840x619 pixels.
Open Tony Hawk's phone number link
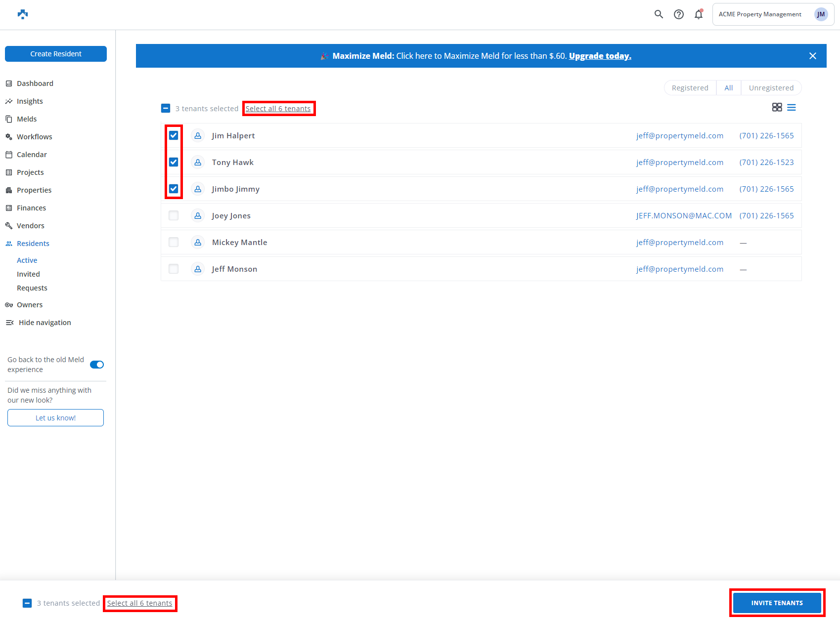[766, 162]
